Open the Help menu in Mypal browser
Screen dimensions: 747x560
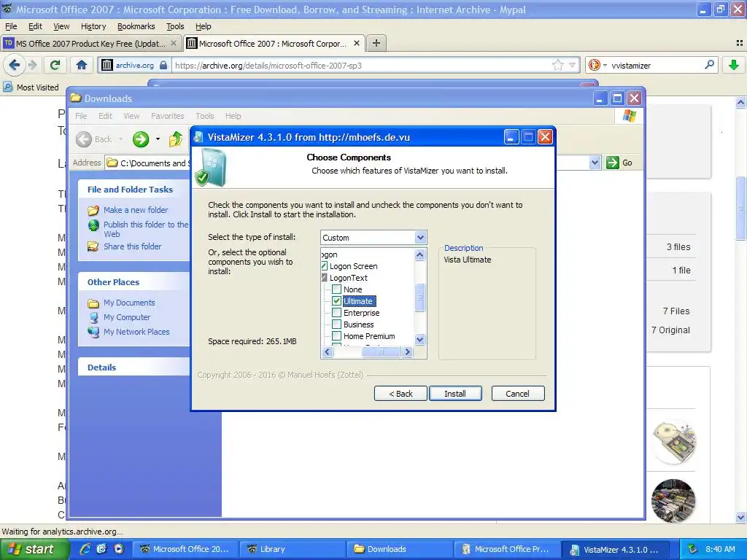pyautogui.click(x=204, y=27)
